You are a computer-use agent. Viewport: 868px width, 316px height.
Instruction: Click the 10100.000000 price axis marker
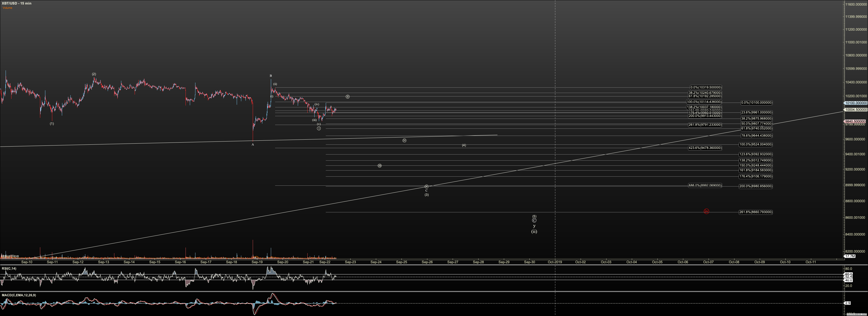pyautogui.click(x=856, y=103)
